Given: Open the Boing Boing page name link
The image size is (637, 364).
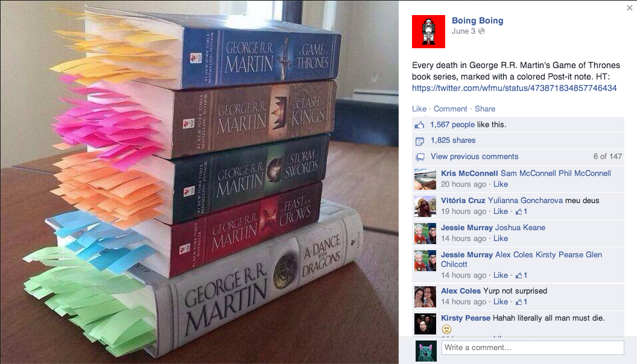Looking at the screenshot, I should coord(477,20).
